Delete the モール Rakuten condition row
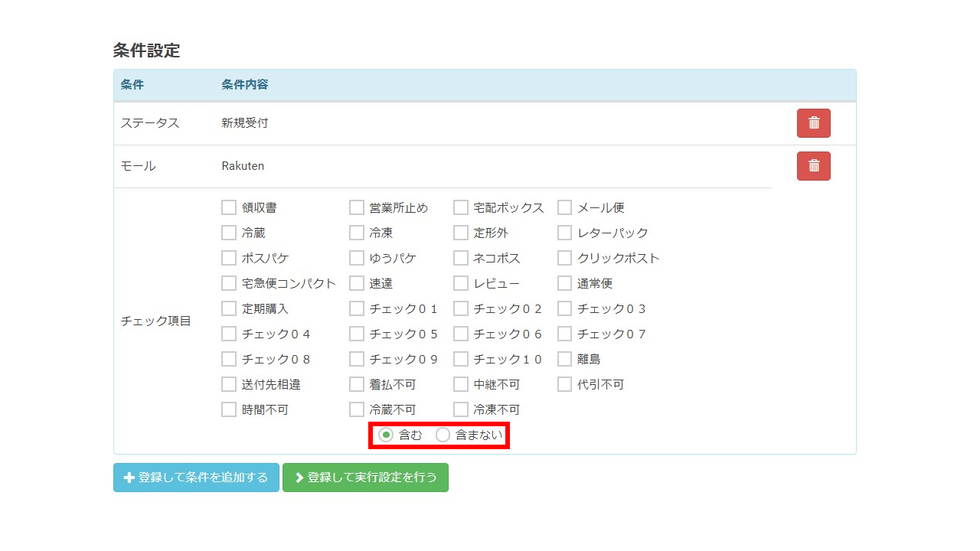This screenshot has width=980, height=551. click(813, 166)
